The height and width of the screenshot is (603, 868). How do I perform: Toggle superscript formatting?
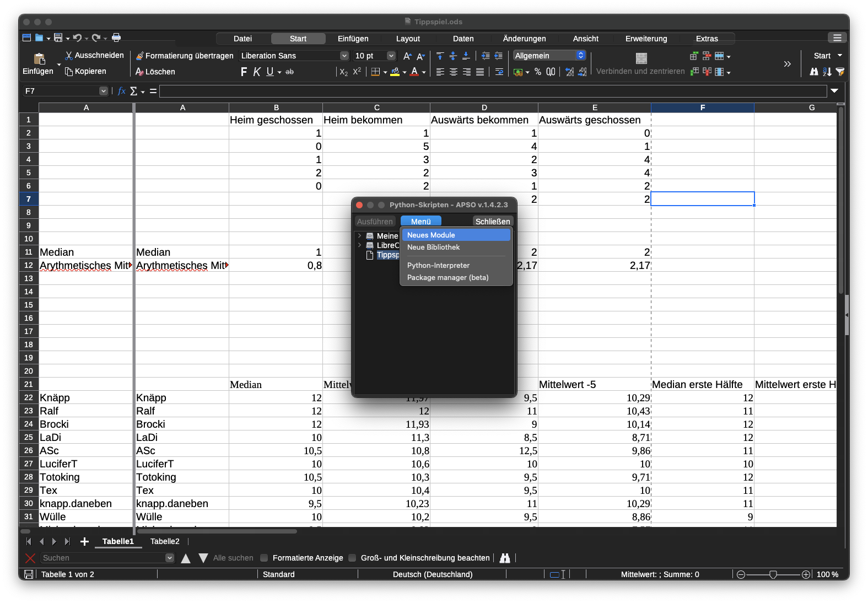point(357,72)
